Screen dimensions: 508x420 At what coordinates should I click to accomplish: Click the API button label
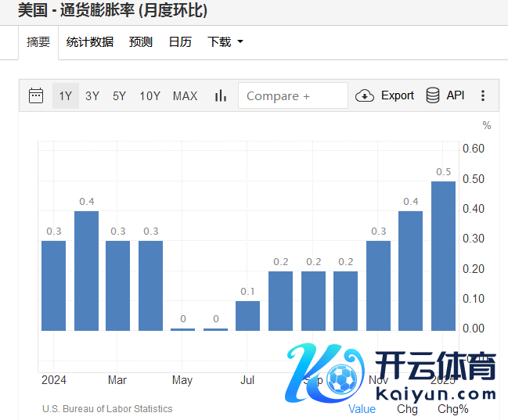(456, 95)
